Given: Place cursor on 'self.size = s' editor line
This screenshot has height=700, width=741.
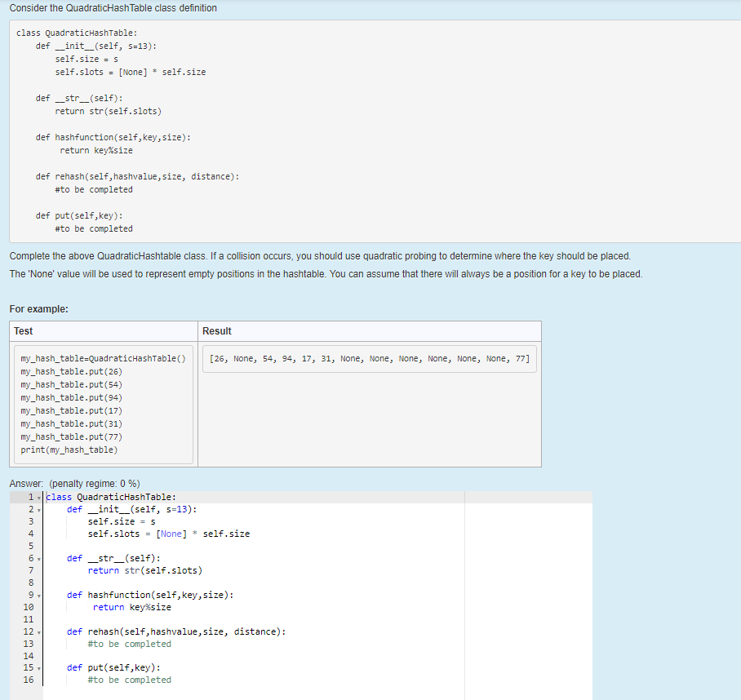Looking at the screenshot, I should click(x=122, y=521).
